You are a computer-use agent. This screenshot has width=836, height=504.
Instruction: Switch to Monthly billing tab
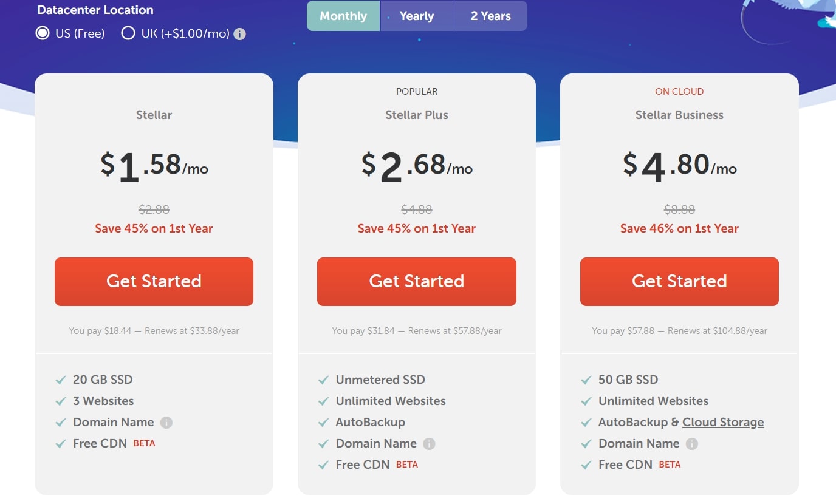[343, 16]
